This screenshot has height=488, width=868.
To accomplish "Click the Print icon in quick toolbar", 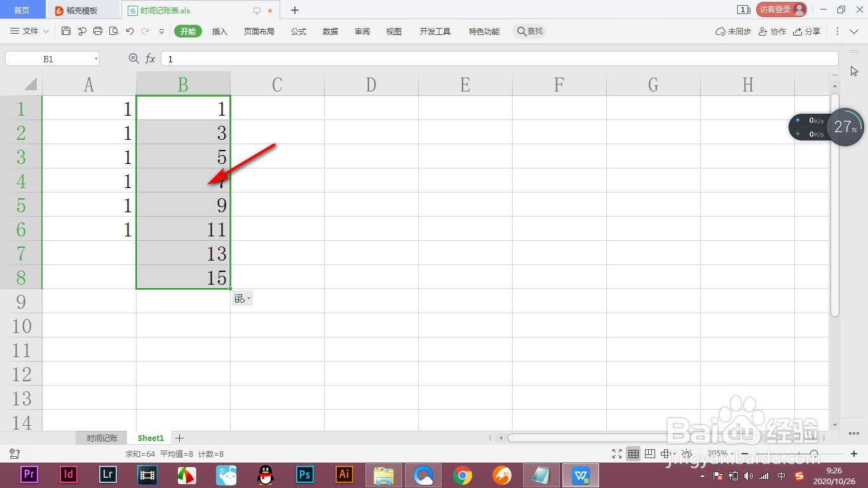I will point(98,31).
